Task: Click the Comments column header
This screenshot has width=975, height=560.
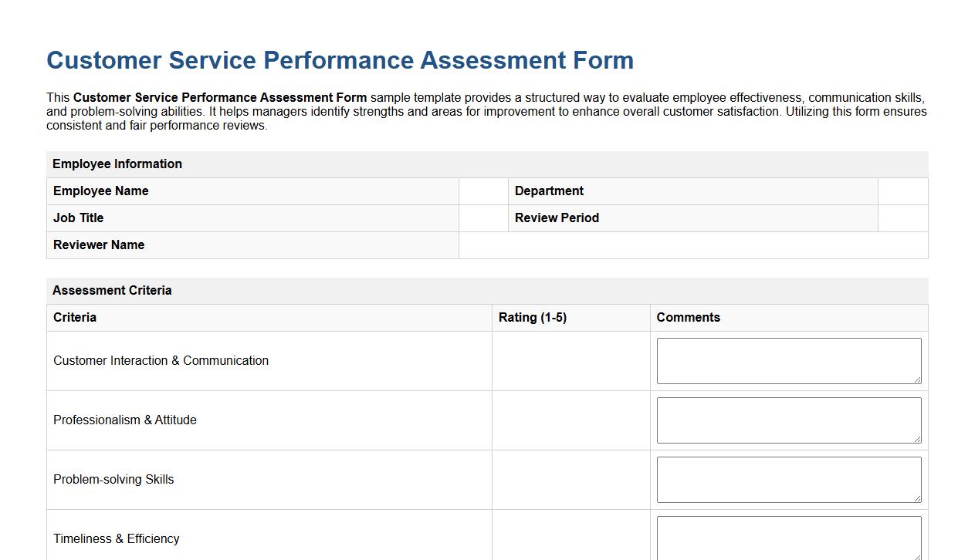Action: point(688,317)
